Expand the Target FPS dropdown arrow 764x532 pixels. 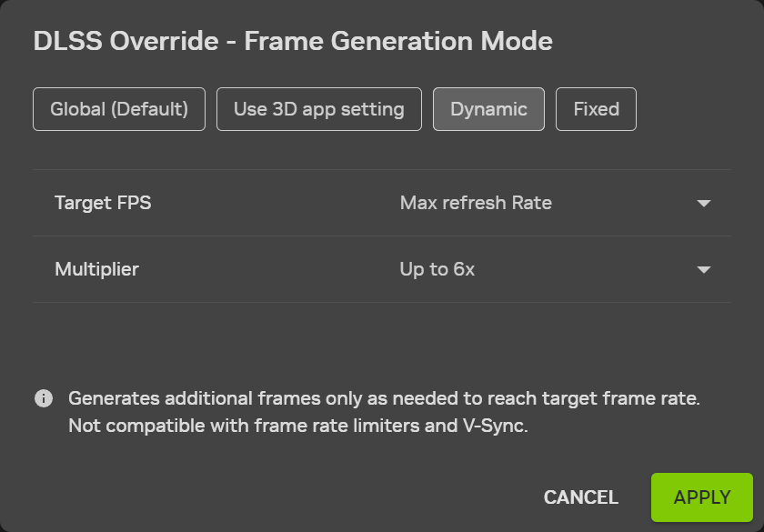(704, 203)
